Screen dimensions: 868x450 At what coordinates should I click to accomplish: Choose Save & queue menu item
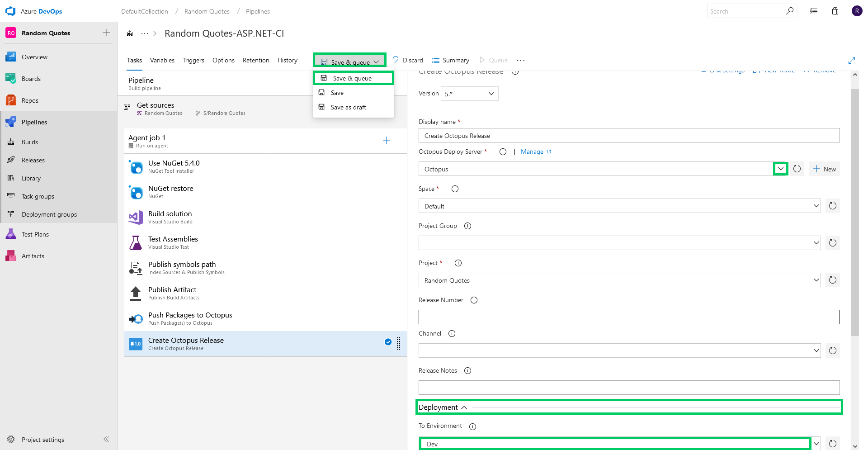tap(354, 78)
